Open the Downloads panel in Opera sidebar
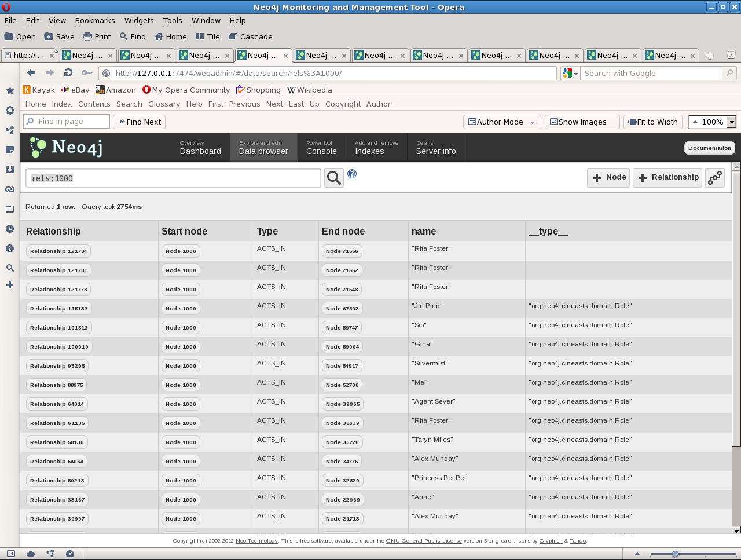This screenshot has height=560, width=741. tap(10, 170)
